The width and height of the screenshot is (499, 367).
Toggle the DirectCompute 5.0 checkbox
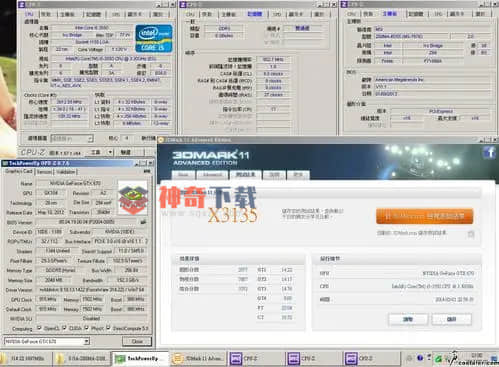(x=108, y=328)
